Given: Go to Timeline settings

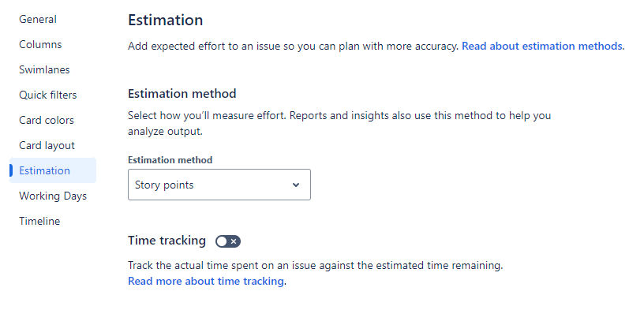Looking at the screenshot, I should click(39, 222).
